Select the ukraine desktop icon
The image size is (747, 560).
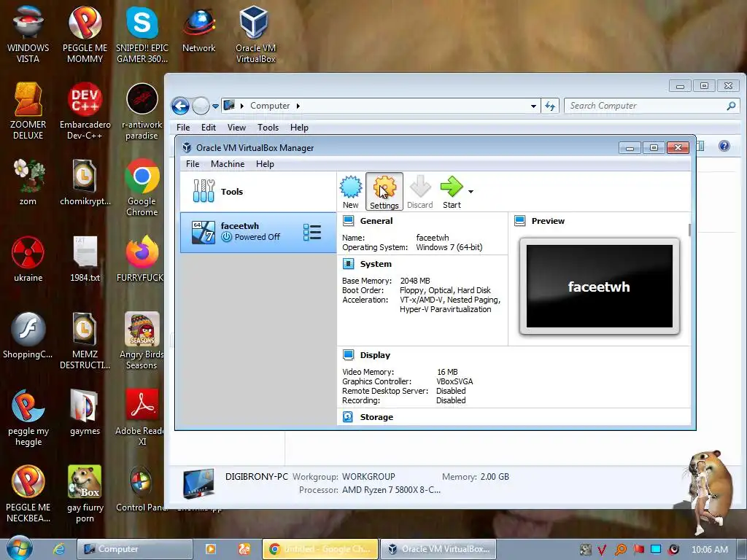pos(28,259)
